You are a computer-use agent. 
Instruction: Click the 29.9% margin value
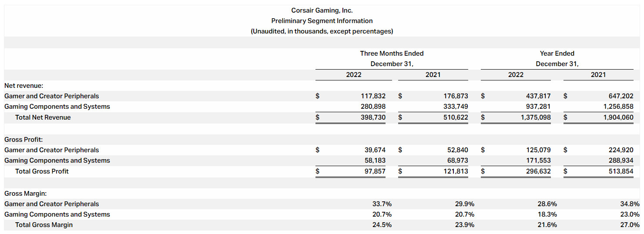coord(465,204)
